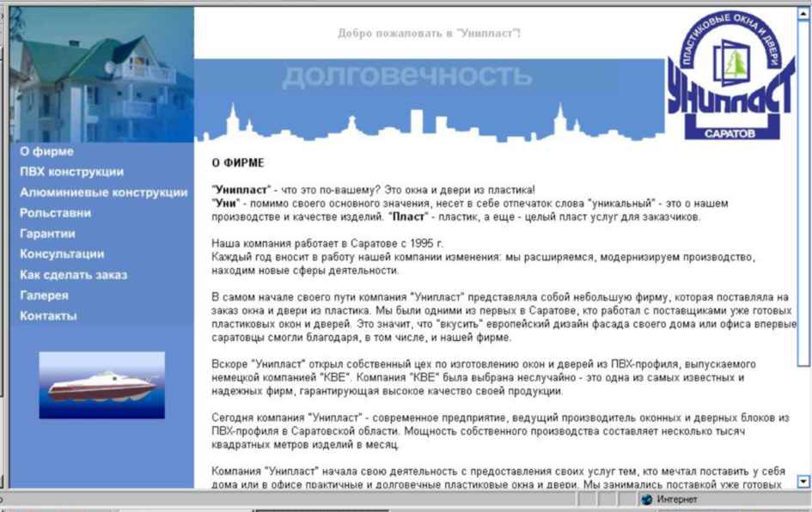Go to the "Галерея" page
The height and width of the screenshot is (512, 812).
click(44, 295)
